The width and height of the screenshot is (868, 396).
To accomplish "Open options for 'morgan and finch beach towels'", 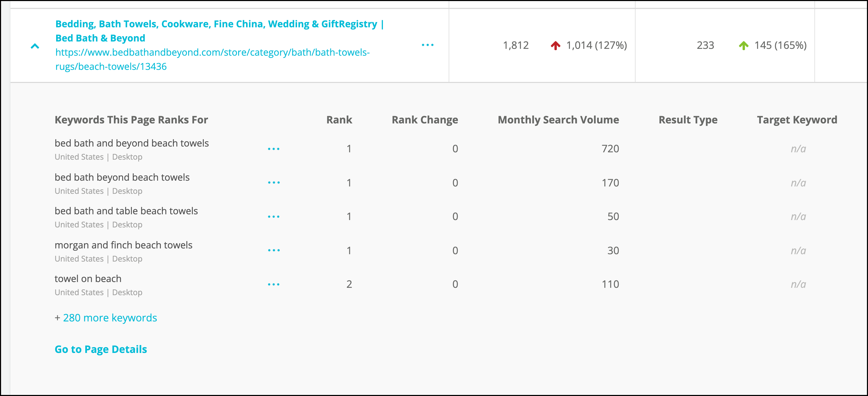I will [274, 250].
